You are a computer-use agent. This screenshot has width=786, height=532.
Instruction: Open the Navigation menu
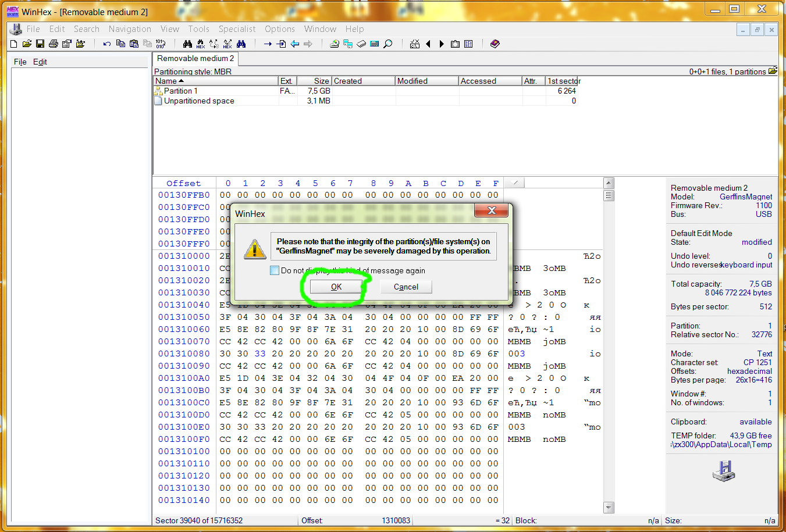tap(130, 28)
